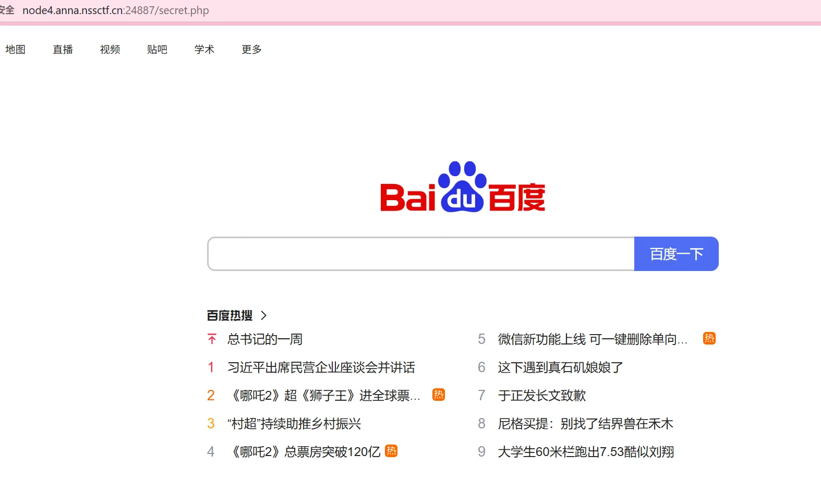821x504 pixels.
Task: Click the 百度热搜 heading link
Action: (x=230, y=315)
